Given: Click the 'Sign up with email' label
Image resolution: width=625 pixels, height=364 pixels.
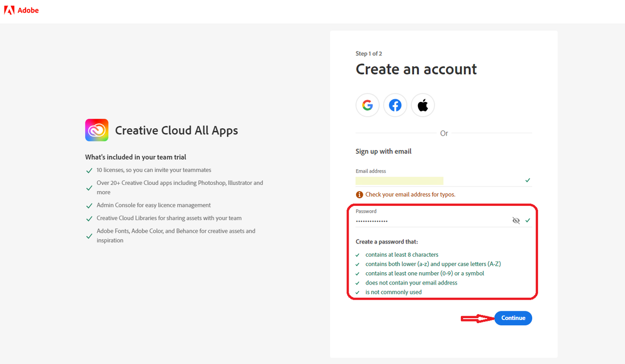Looking at the screenshot, I should (383, 151).
